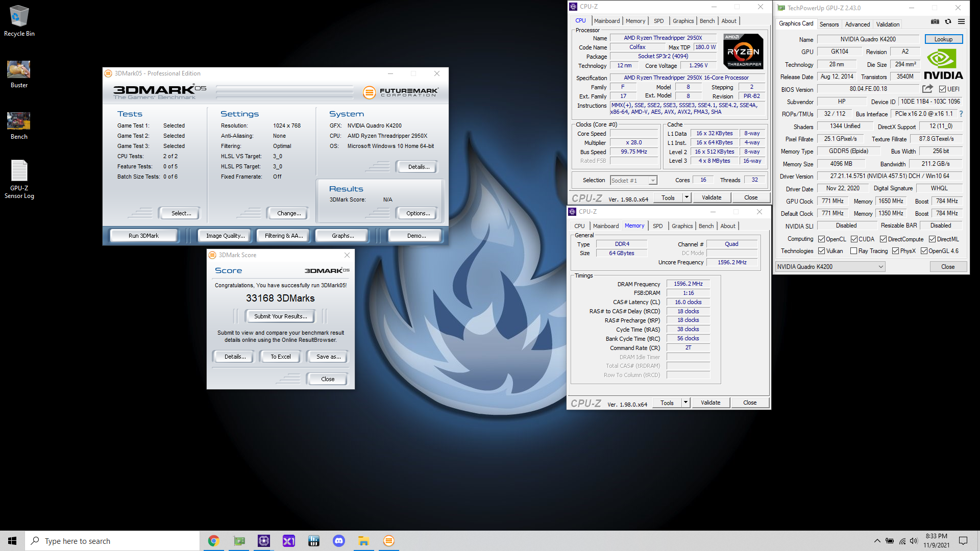Click the volume tray icon
This screenshot has height=551, width=980.
(914, 541)
